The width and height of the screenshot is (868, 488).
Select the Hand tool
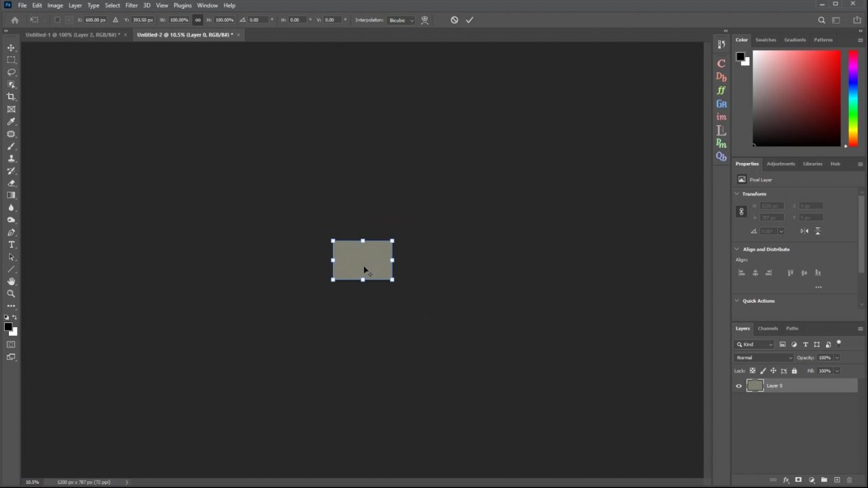tap(11, 282)
